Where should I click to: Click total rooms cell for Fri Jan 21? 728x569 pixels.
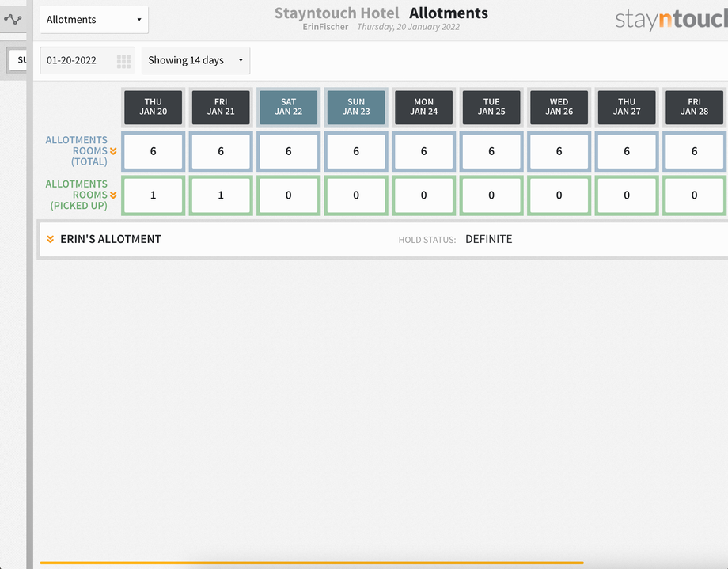(221, 151)
